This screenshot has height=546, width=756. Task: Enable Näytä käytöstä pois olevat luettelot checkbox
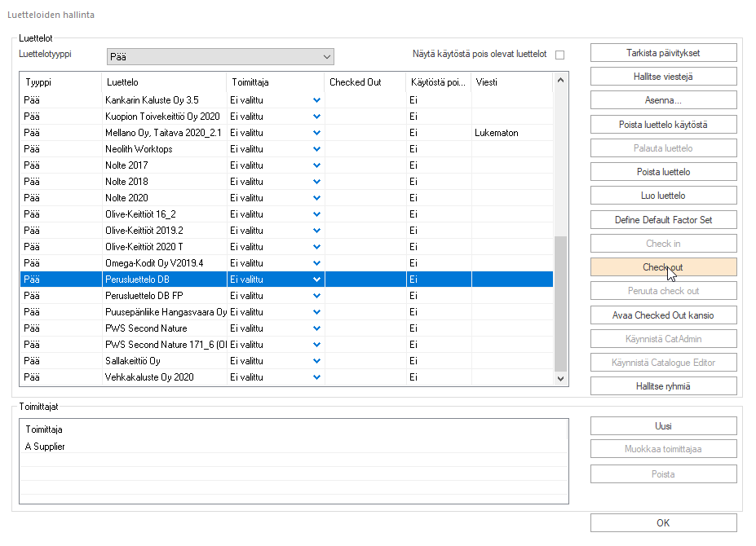559,55
